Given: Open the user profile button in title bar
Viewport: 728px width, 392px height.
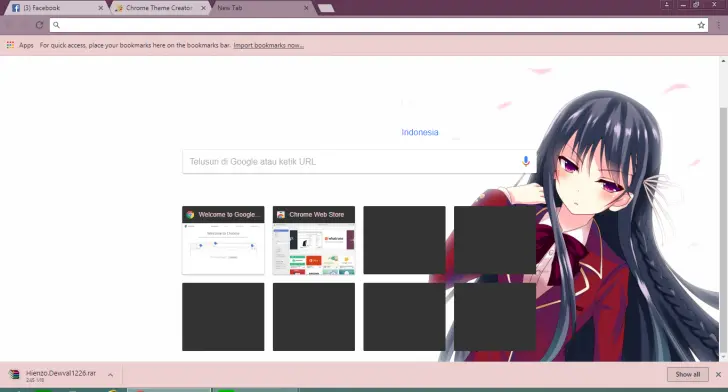Looking at the screenshot, I should [666, 4].
